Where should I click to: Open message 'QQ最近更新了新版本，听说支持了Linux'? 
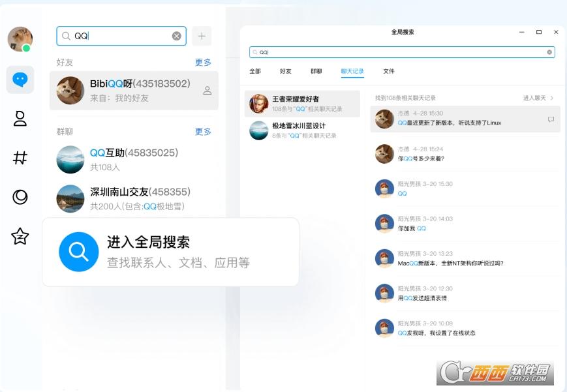[x=465, y=119]
